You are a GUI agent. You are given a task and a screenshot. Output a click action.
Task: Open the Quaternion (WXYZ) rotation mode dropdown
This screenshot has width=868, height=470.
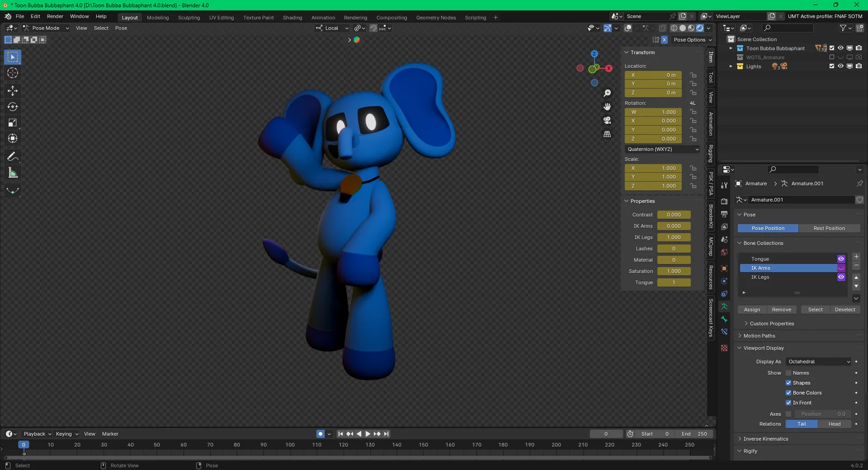coord(662,149)
